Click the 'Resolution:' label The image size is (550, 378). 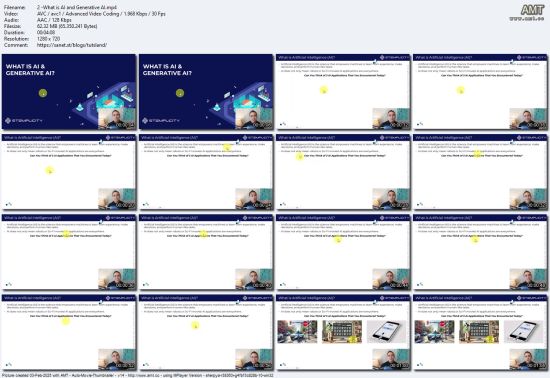[x=16, y=39]
